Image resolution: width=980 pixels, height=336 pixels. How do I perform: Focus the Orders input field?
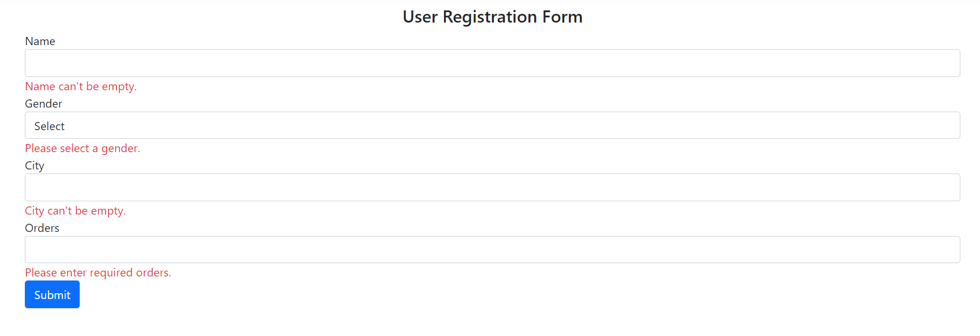(492, 250)
